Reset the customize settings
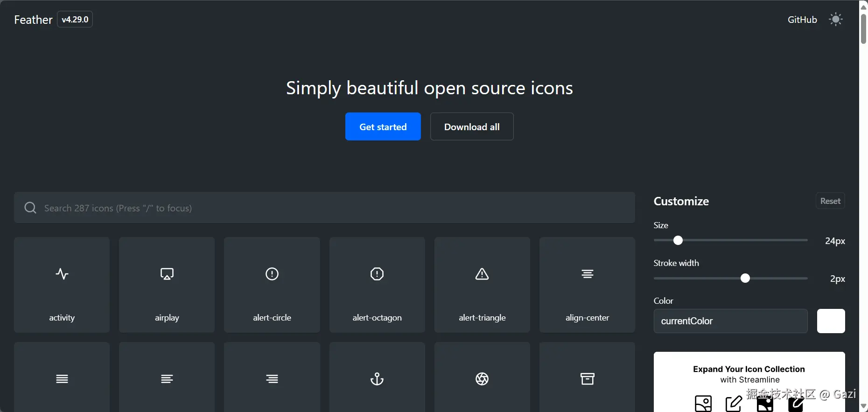This screenshot has width=868, height=412. [x=830, y=201]
